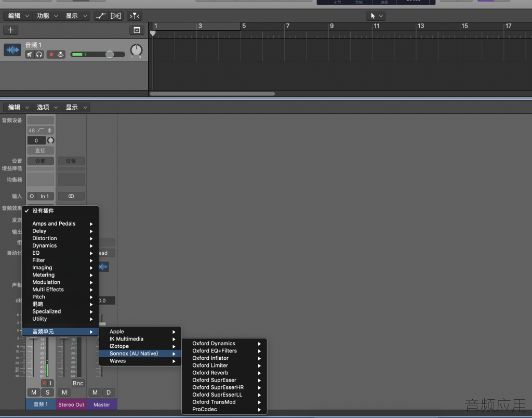Screen dimensions: 532x418
Task: Click the input format circle beside In 1
Action: pyautogui.click(x=32, y=197)
